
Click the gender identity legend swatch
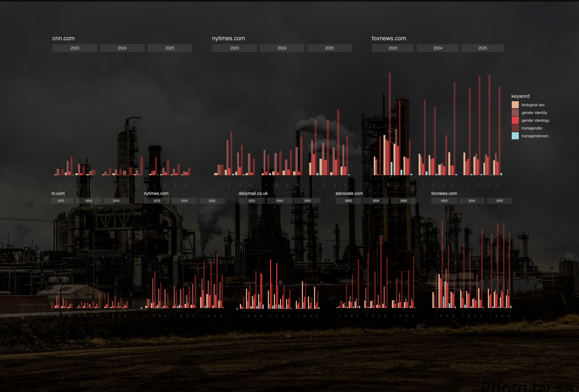coord(515,113)
